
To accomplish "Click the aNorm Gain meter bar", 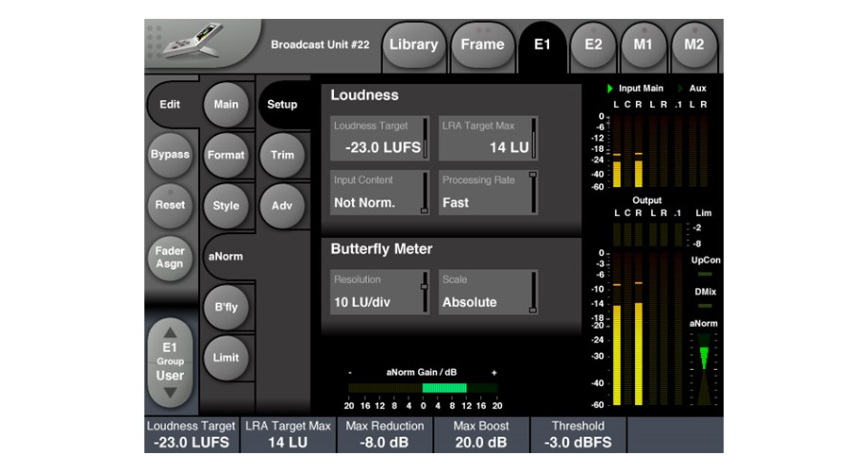I will tap(423, 388).
